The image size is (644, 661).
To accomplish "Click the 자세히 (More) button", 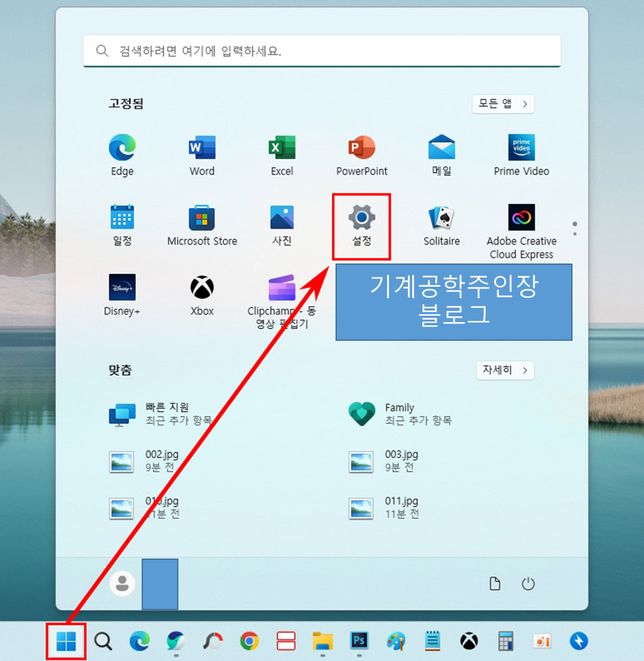I will 506,370.
